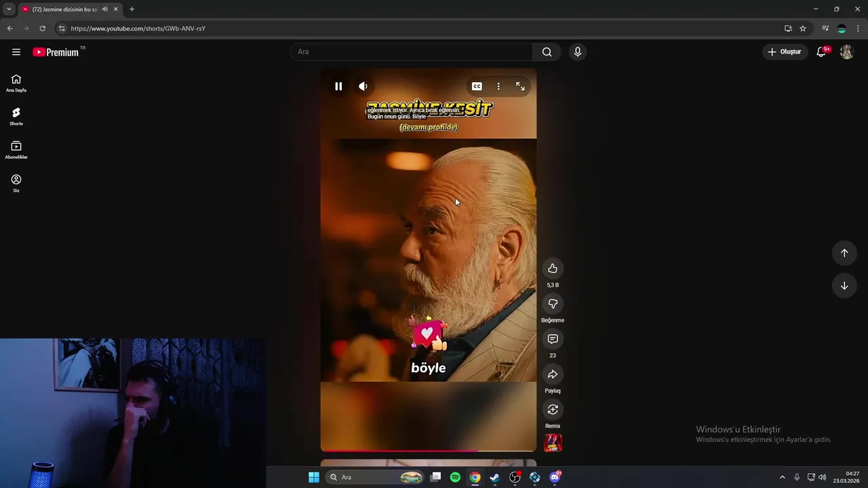This screenshot has height=488, width=868.
Task: Bookmark this page with the star
Action: pyautogui.click(x=803, y=28)
